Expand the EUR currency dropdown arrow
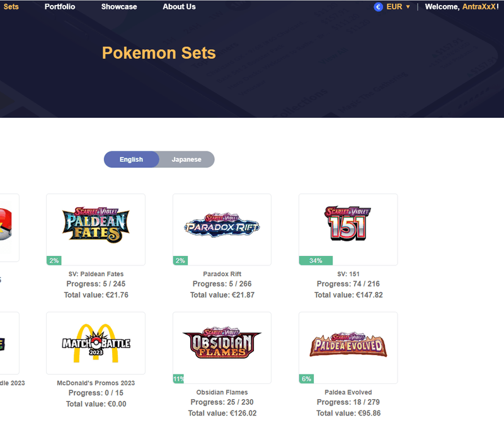504x425 pixels. 408,7
